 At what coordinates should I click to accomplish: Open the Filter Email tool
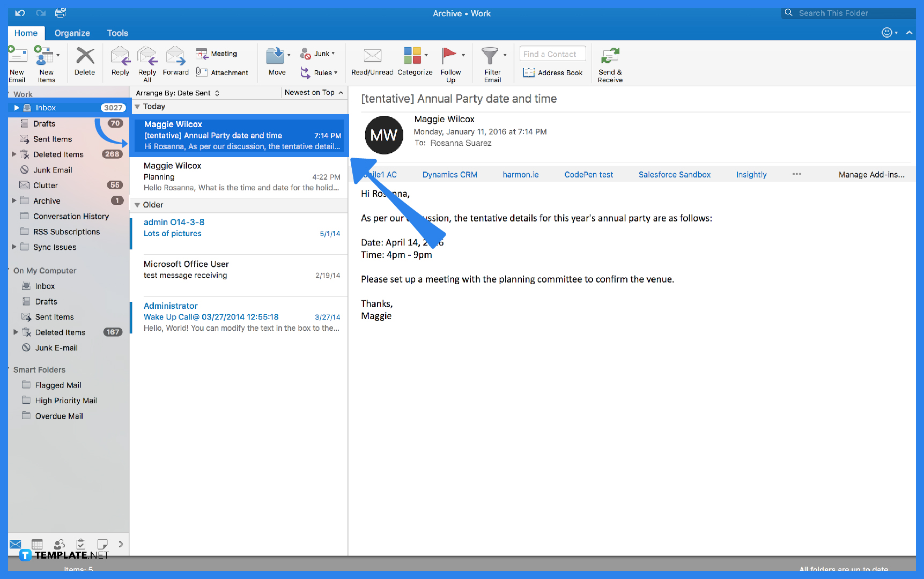click(x=492, y=63)
